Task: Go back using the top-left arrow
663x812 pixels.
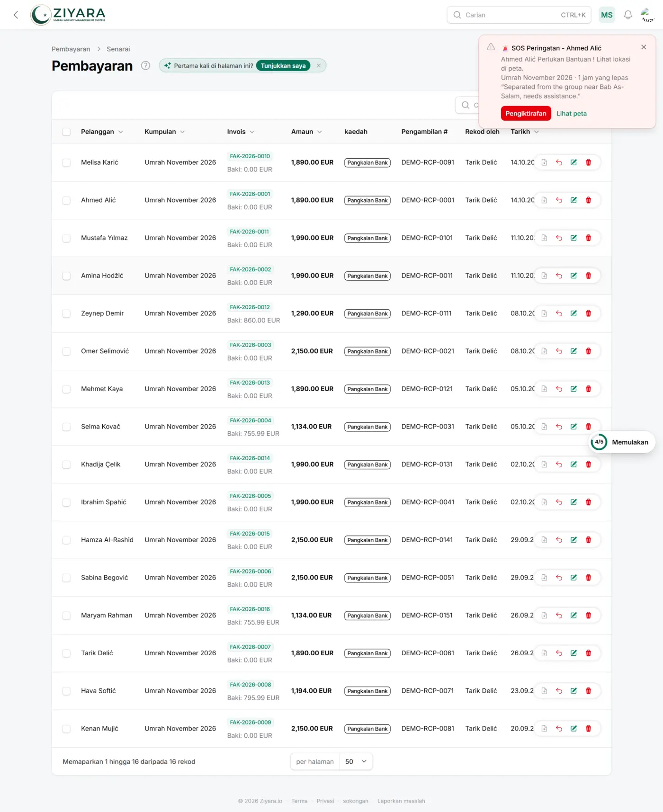Action: [16, 15]
